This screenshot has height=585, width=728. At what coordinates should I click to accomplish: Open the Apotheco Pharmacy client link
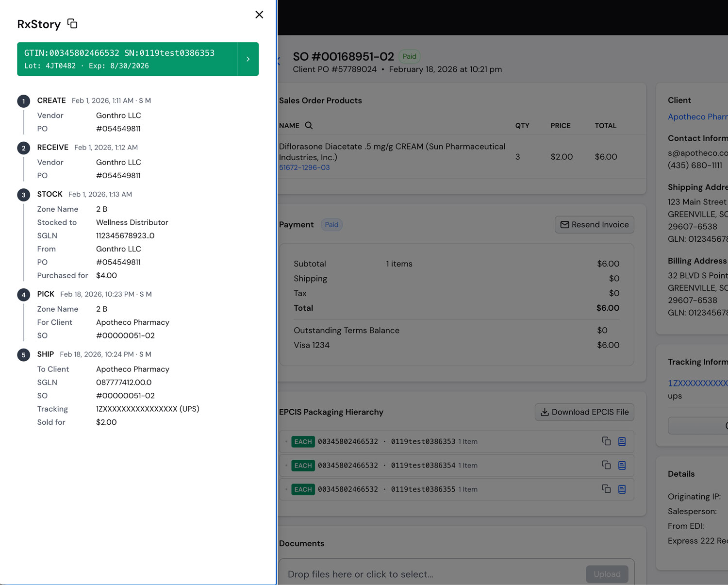(x=697, y=117)
